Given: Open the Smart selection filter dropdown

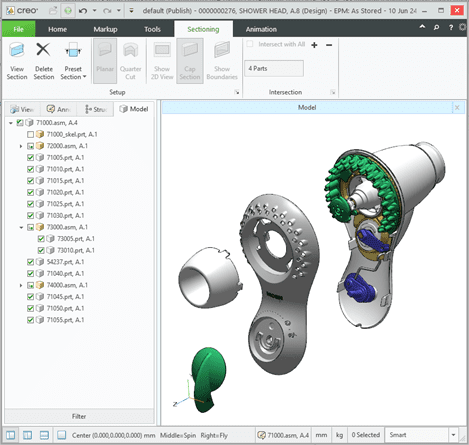Looking at the screenshot, I should 453,435.
